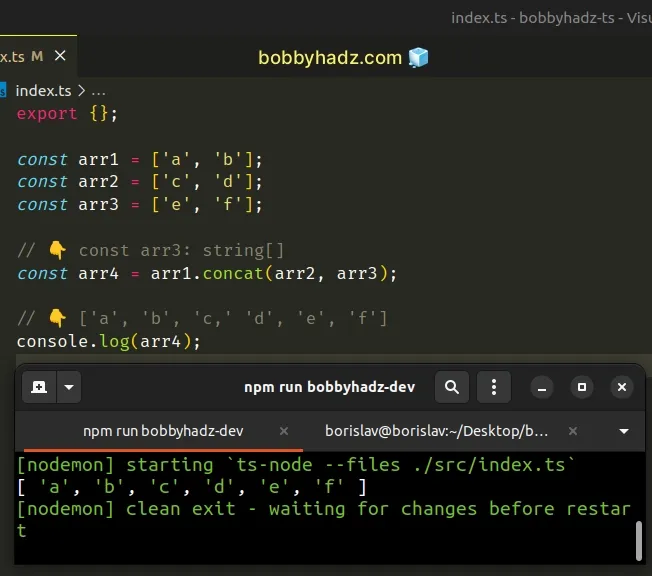Click the breadcrumb ellipsis after index.ts

point(99,91)
